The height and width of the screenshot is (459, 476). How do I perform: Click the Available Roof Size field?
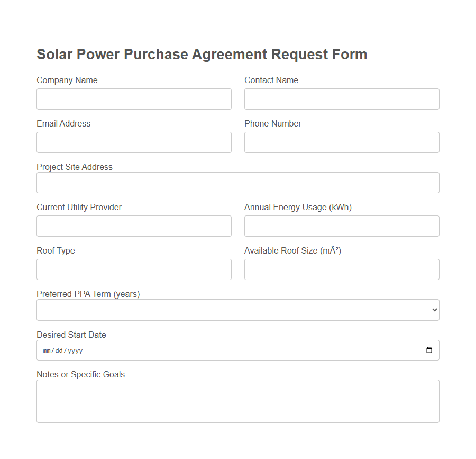tap(342, 269)
